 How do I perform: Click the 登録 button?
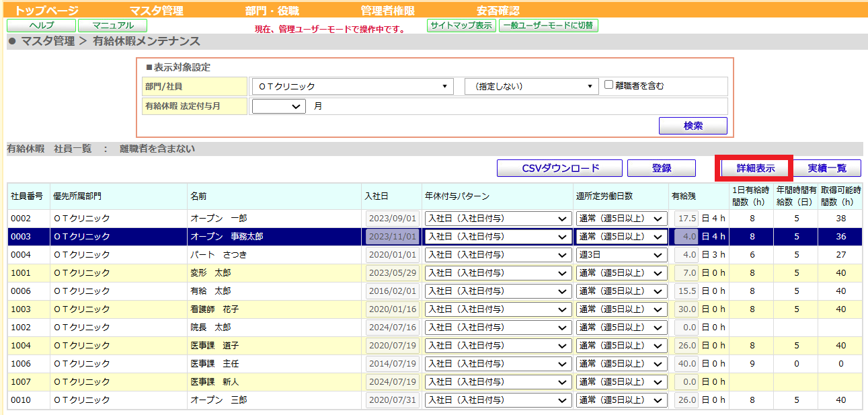pyautogui.click(x=662, y=168)
